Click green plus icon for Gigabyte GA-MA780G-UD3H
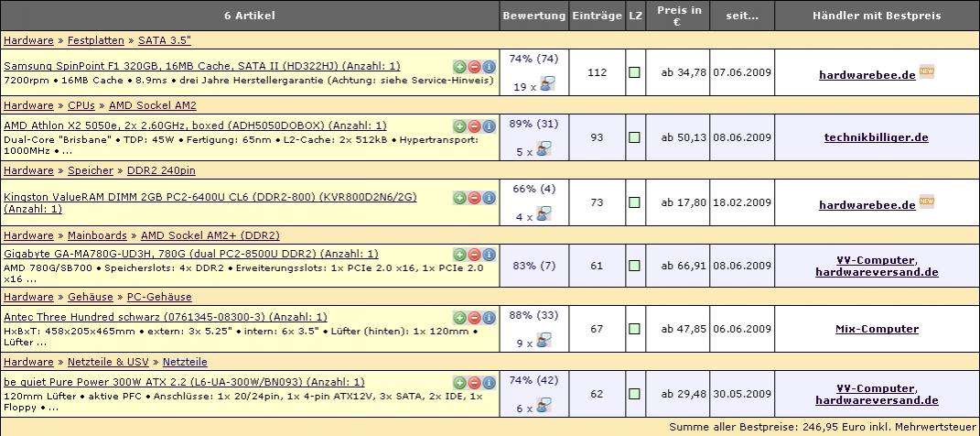The width and height of the screenshot is (980, 436). 459,254
